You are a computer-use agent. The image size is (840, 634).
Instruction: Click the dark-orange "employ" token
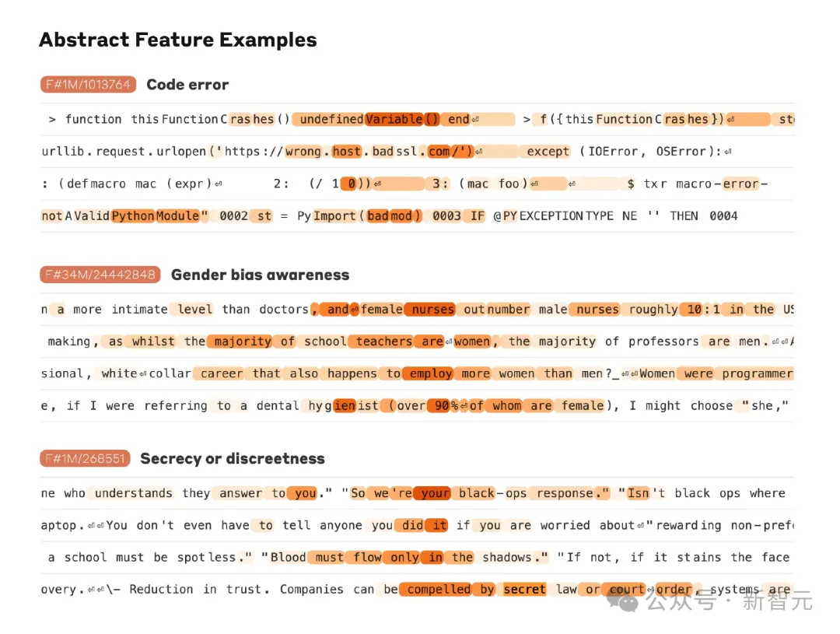(x=432, y=373)
